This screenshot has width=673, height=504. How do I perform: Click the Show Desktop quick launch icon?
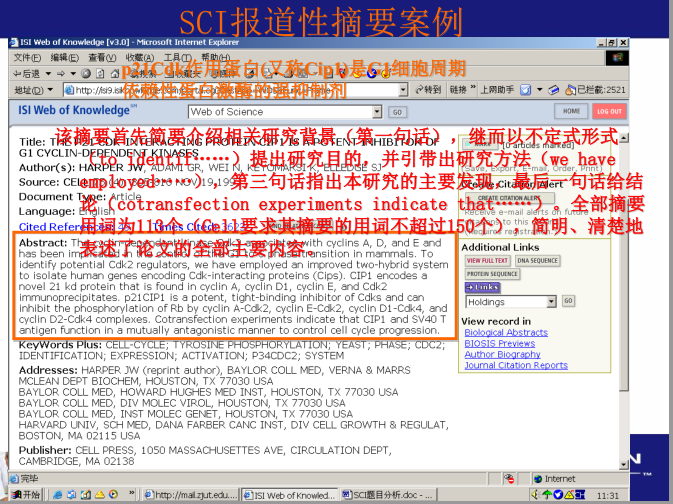click(x=85, y=495)
